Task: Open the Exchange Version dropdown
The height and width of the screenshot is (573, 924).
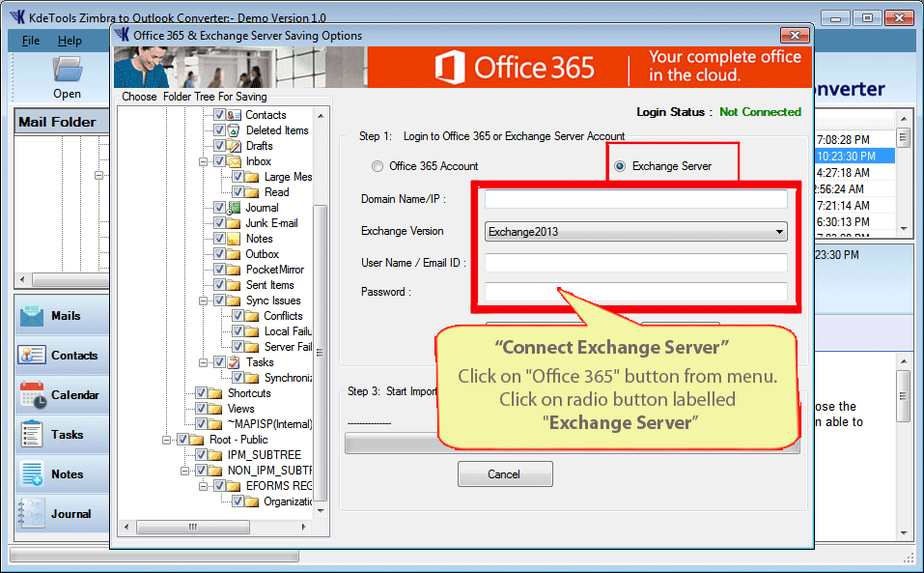Action: pos(635,232)
